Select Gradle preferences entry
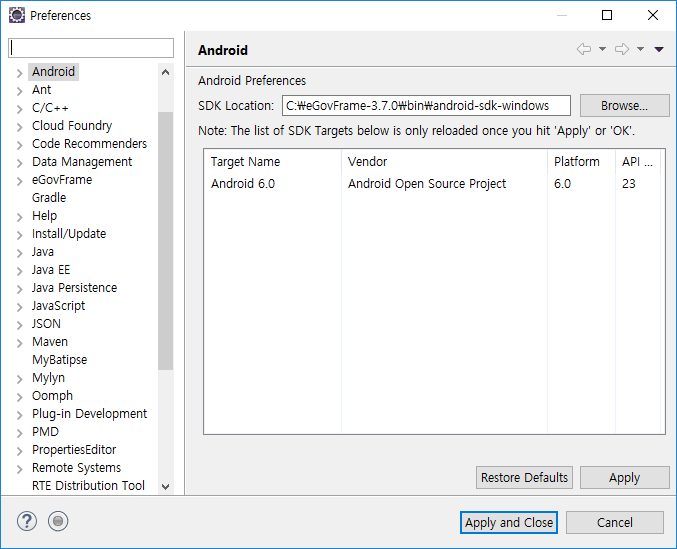This screenshot has width=677, height=549. (49, 198)
